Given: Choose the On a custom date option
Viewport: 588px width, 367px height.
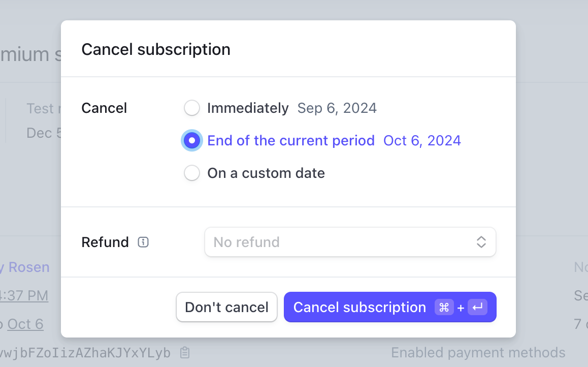Looking at the screenshot, I should 191,173.
